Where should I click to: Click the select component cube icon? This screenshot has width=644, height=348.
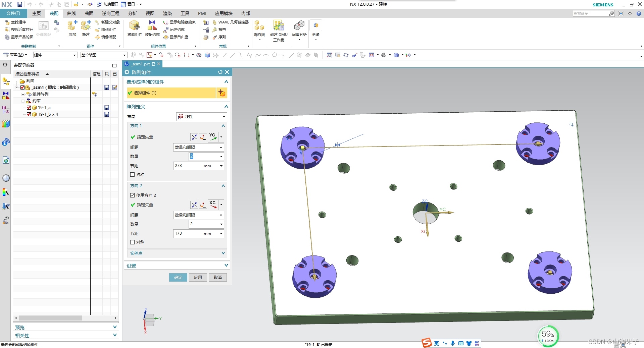[222, 93]
